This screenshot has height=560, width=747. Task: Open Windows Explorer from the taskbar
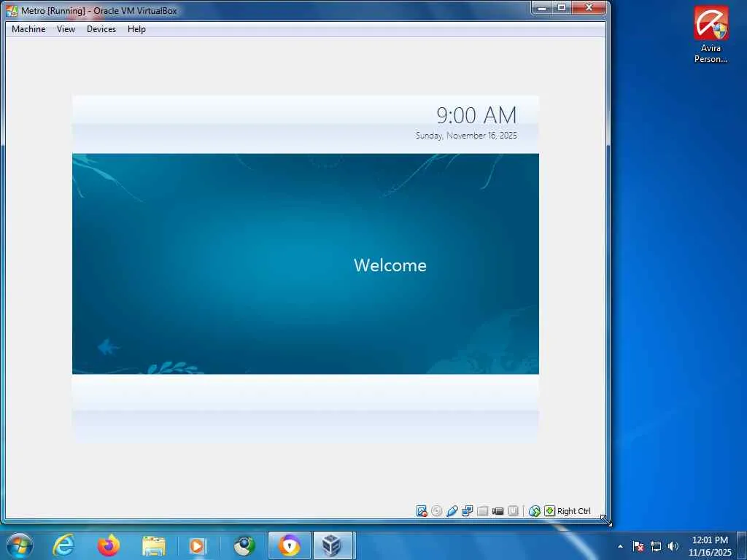tap(154, 545)
